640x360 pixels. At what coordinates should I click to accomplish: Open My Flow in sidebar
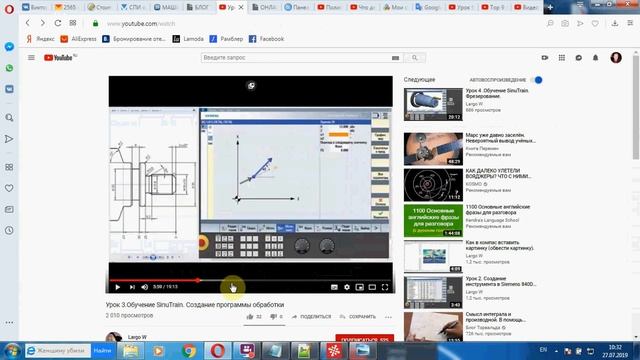(9, 139)
